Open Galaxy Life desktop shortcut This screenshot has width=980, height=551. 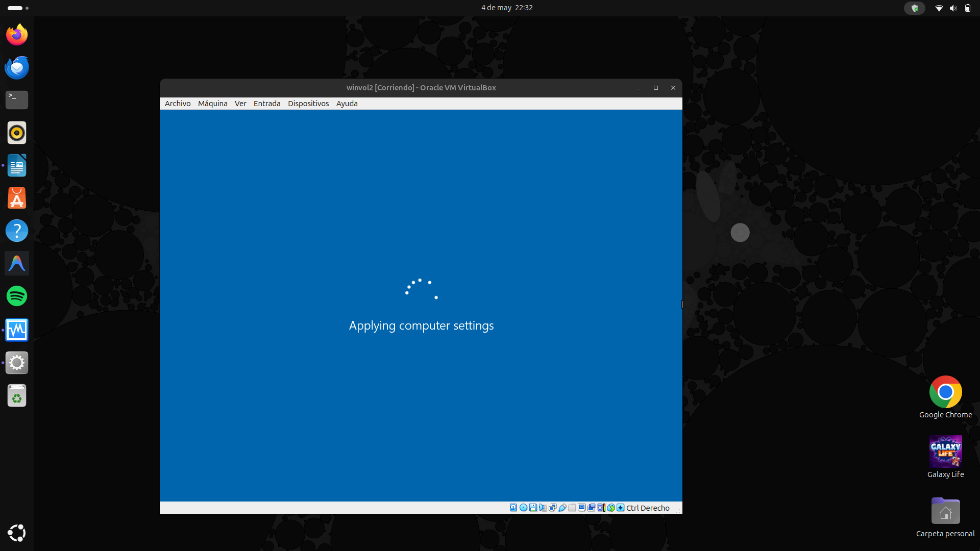[x=945, y=457]
